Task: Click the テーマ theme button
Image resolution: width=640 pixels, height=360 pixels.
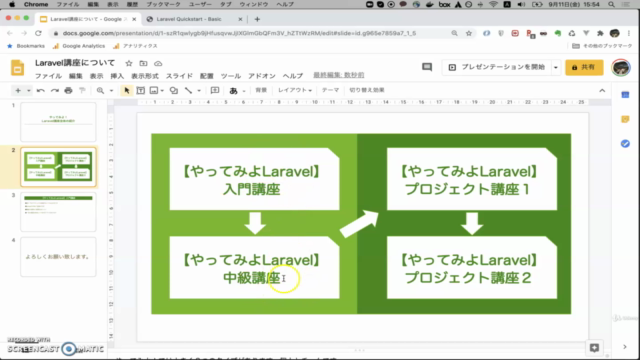Action: pos(330,90)
